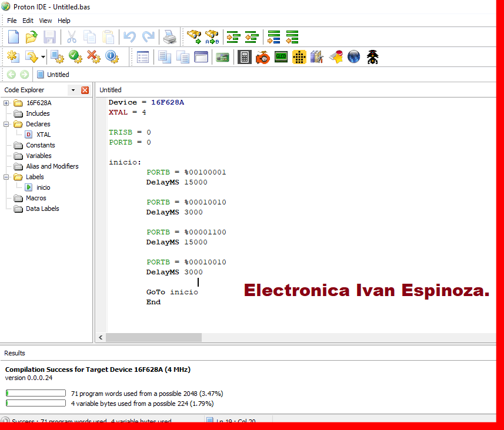Print the document with the printer icon
The image size is (504, 430).
pos(170,37)
